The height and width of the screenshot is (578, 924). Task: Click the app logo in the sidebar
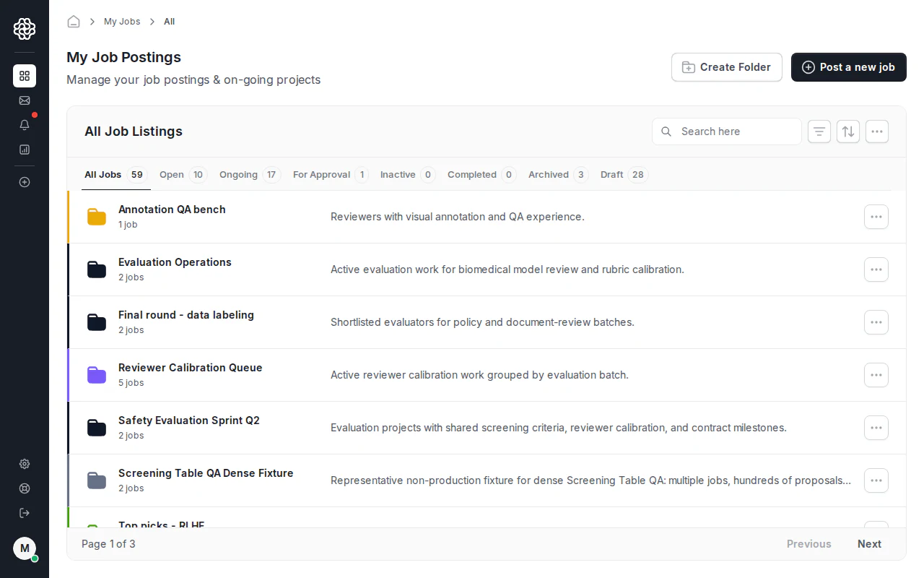pos(25,29)
